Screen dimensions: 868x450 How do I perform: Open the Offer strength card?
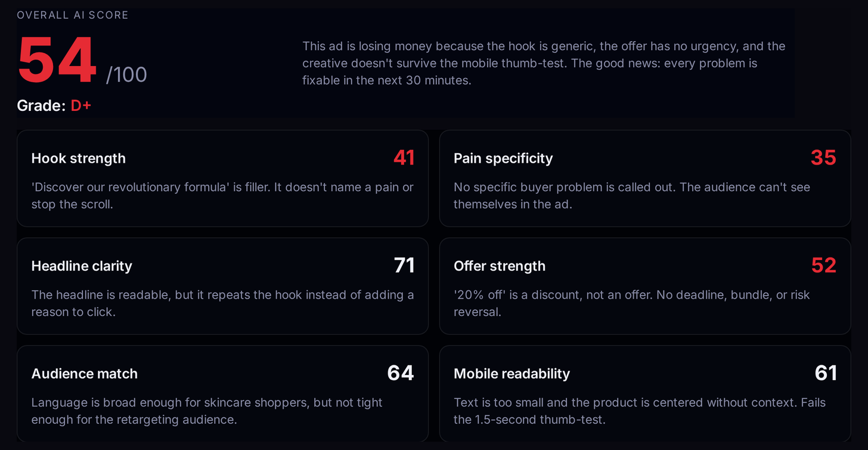(645, 286)
